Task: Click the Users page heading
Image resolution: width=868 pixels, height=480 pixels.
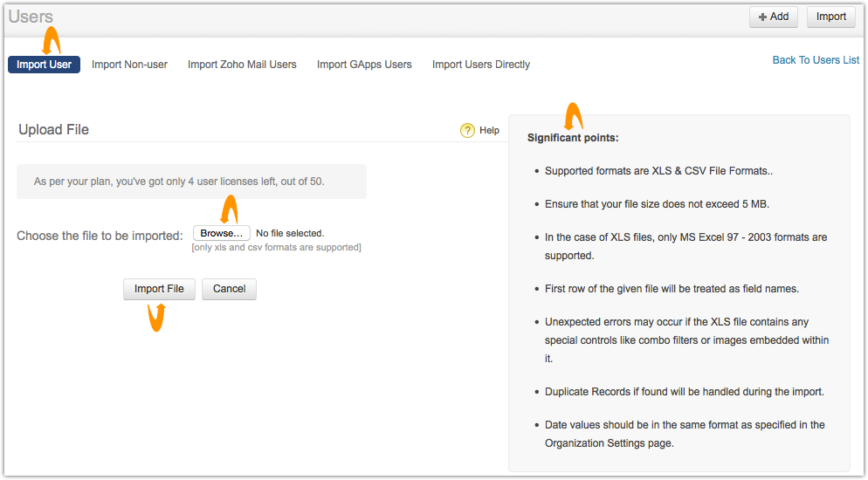Action: [x=31, y=17]
